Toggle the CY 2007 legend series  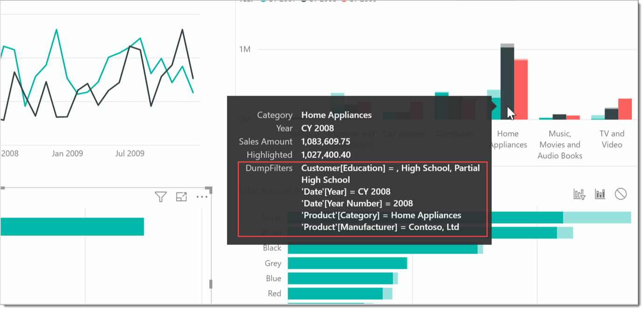277,2
